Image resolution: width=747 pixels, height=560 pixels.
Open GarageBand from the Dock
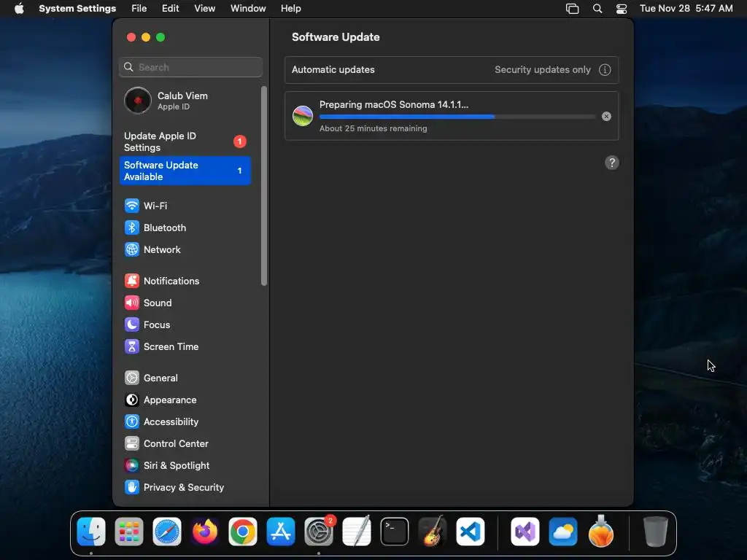point(433,532)
